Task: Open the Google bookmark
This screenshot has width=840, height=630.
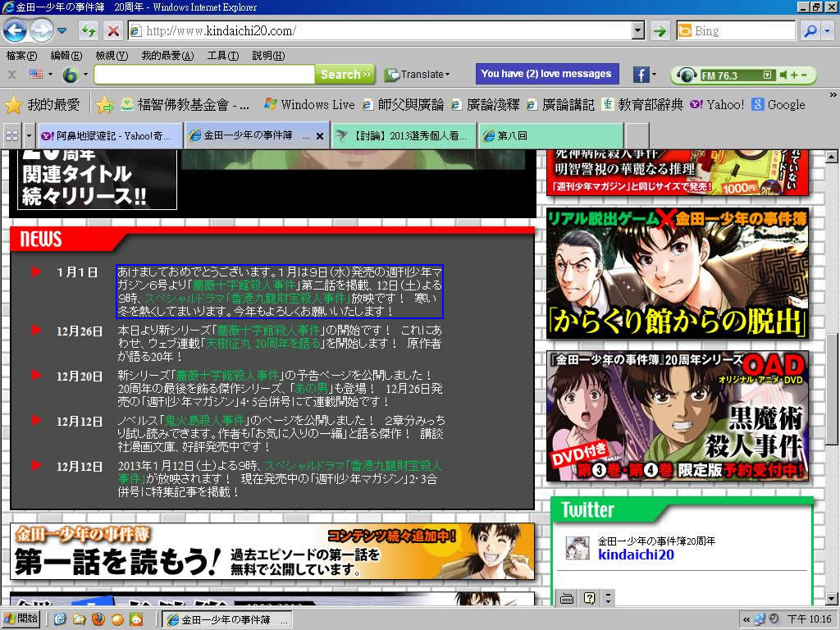Action: point(778,104)
